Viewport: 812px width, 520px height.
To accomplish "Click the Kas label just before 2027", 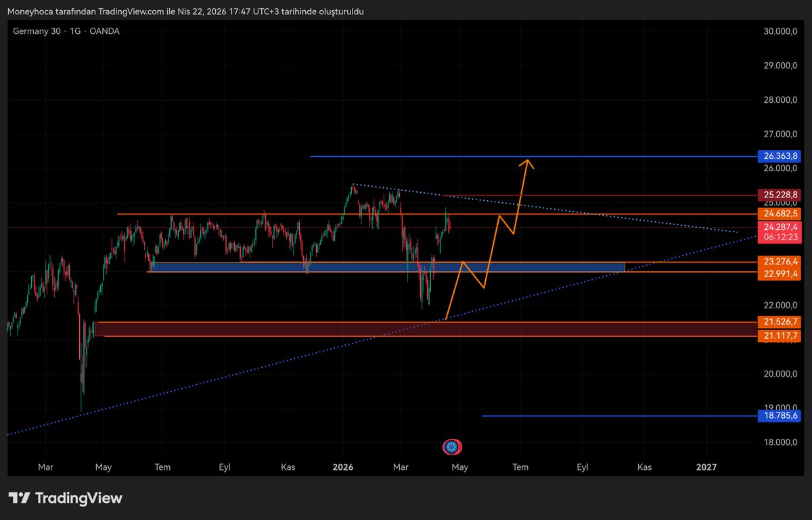I will (645, 467).
